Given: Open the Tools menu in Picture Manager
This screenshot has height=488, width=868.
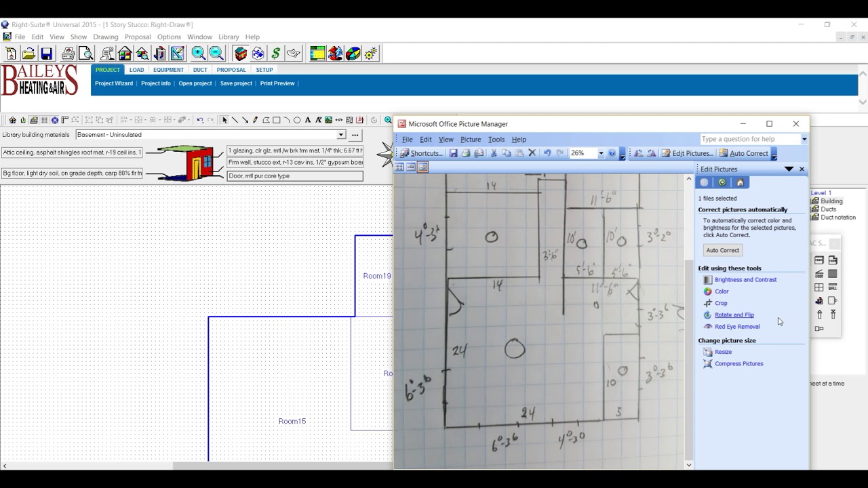Looking at the screenshot, I should point(496,139).
